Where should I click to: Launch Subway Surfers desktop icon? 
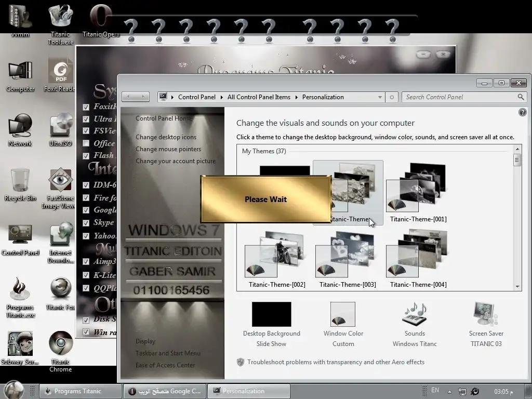click(x=20, y=348)
